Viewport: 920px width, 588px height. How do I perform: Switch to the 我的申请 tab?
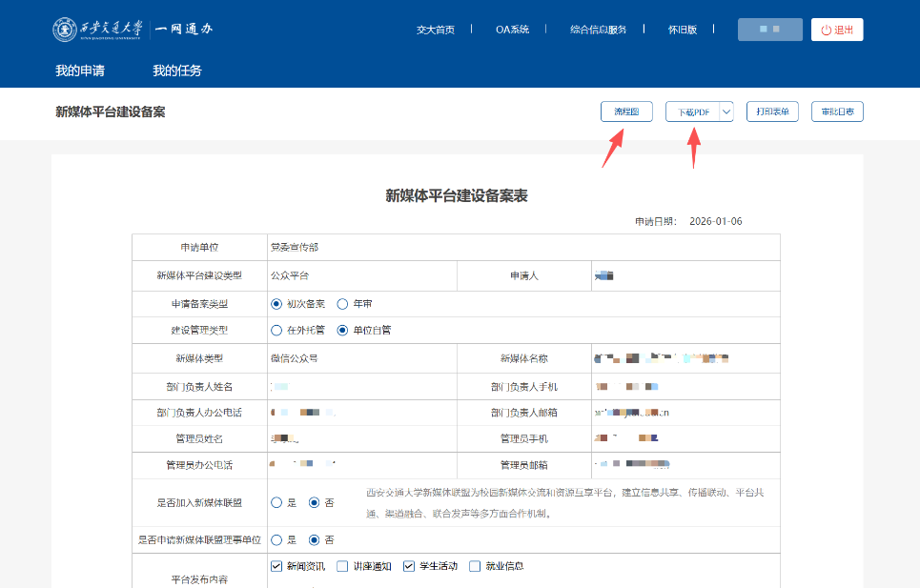(x=80, y=71)
